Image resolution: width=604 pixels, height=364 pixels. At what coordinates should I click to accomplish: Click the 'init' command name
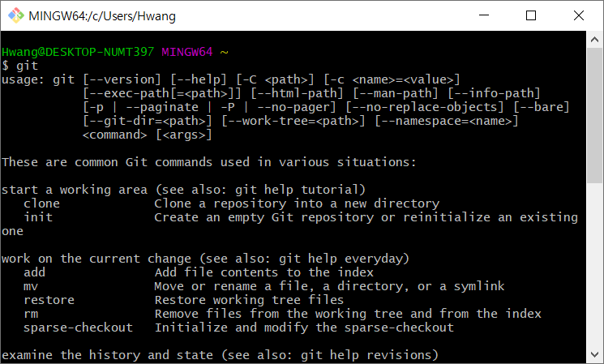coord(38,217)
